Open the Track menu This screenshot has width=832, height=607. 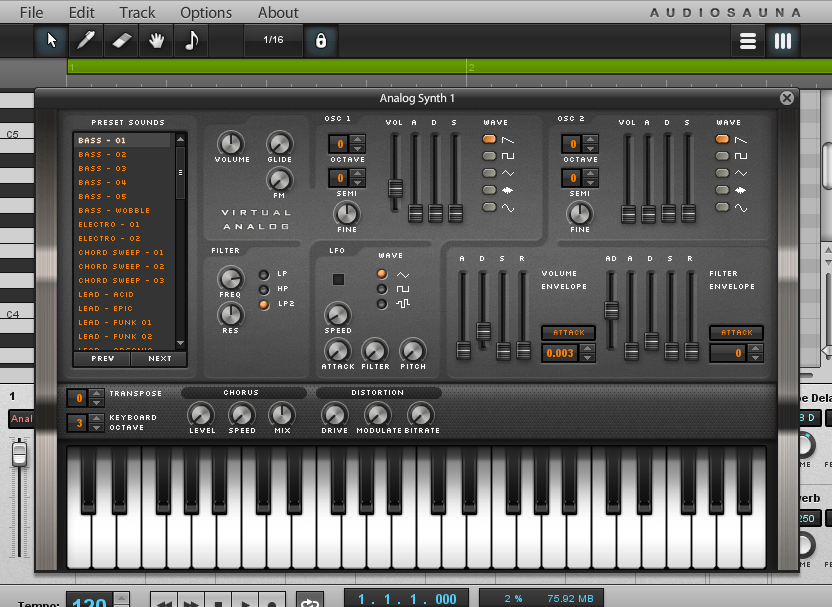click(x=137, y=12)
